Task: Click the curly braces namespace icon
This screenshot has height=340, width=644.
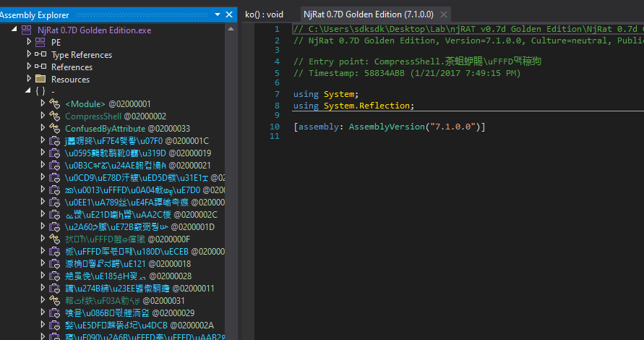Action: (40, 91)
